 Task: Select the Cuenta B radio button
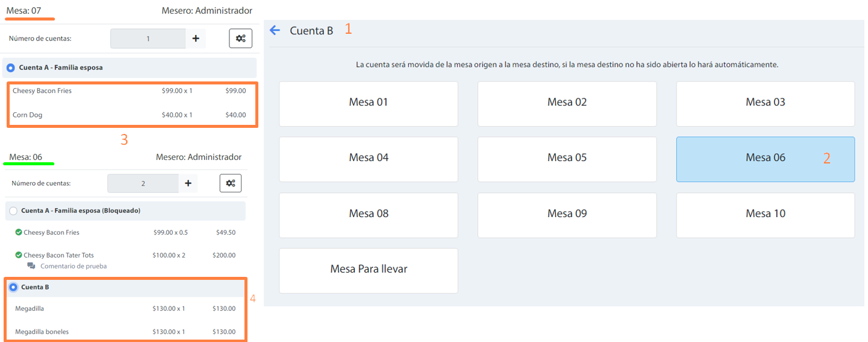tap(13, 287)
